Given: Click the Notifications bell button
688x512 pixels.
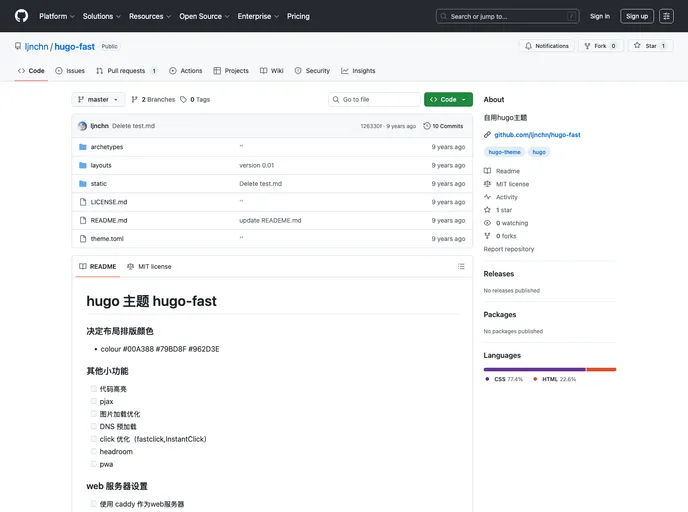Looking at the screenshot, I should point(546,46).
